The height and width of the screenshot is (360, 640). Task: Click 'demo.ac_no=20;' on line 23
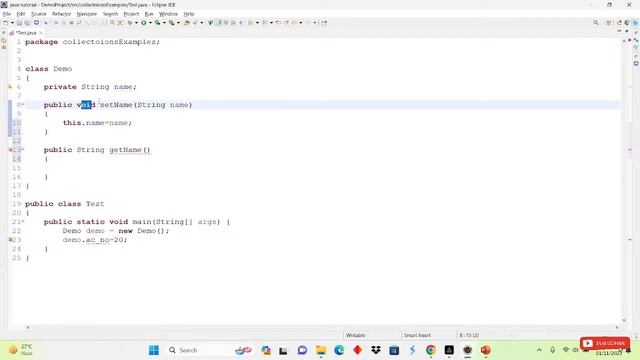click(95, 240)
